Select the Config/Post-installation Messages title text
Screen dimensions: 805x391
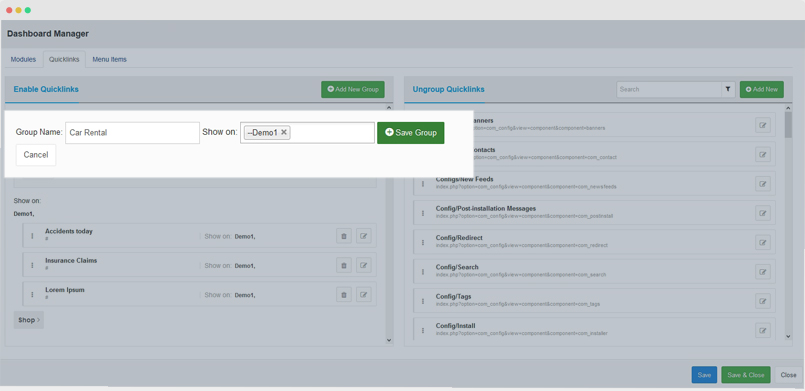tap(486, 209)
